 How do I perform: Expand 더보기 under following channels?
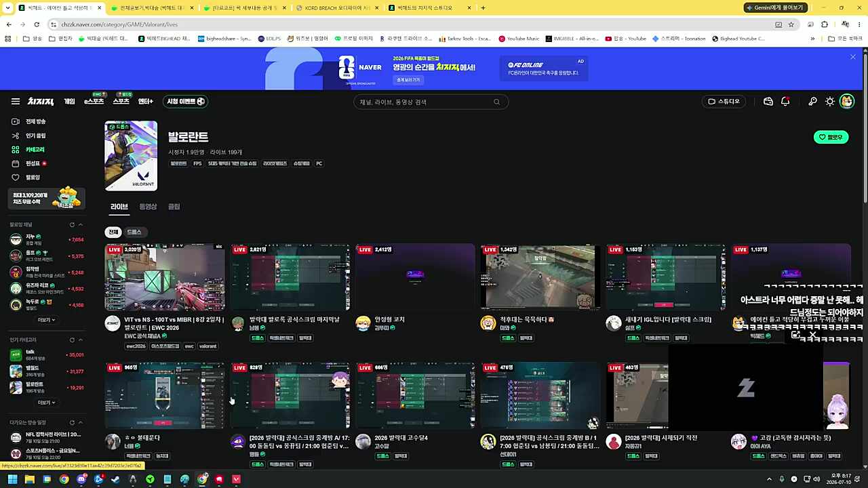tap(46, 320)
